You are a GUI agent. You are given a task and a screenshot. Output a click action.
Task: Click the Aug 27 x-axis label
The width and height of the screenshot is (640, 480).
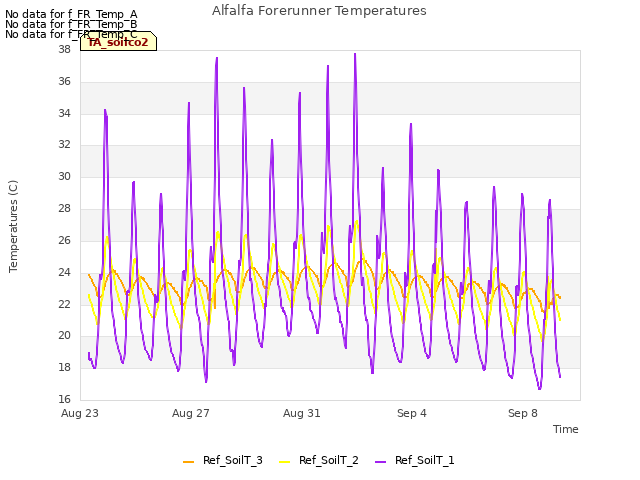(191, 413)
